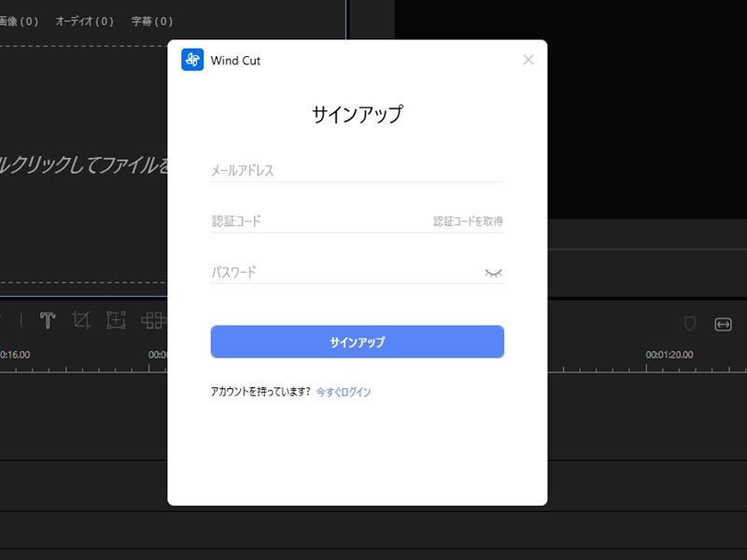Click the dashed-frame tool icon in the toolbar
This screenshot has height=560, width=747.
116,320
